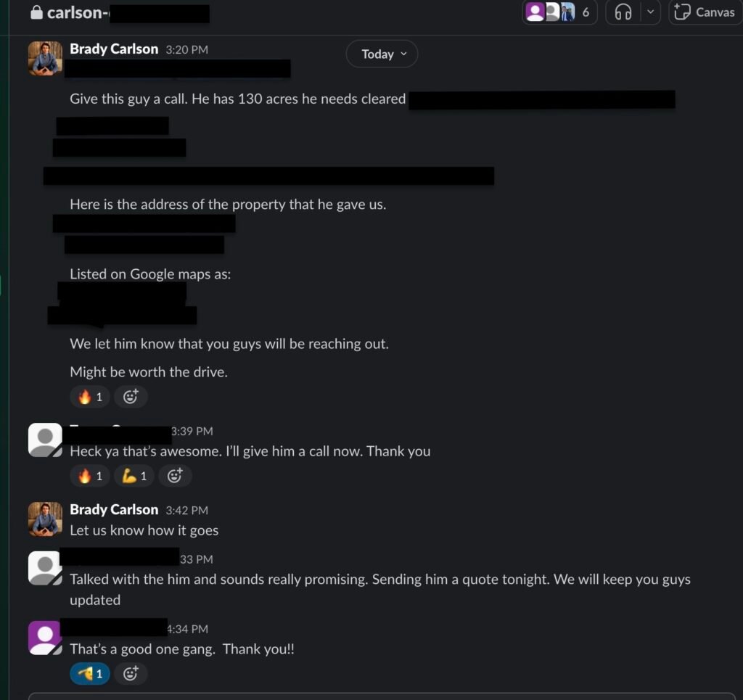743x700 pixels.
Task: Toggle fire reaction on 3:39 PM reply
Action: click(x=90, y=476)
